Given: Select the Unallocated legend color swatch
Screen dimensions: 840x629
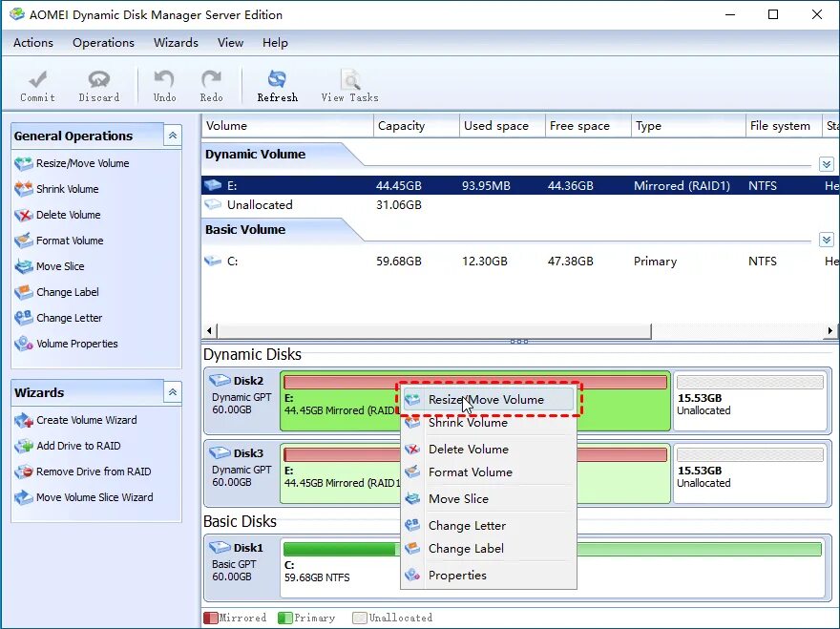Looking at the screenshot, I should click(360, 618).
